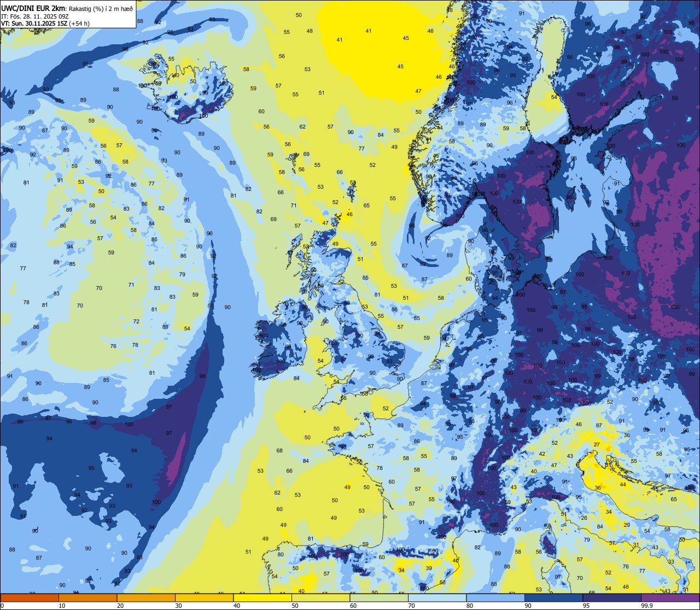Click the "(+54 h)" forecast offset text

[x=79, y=24]
